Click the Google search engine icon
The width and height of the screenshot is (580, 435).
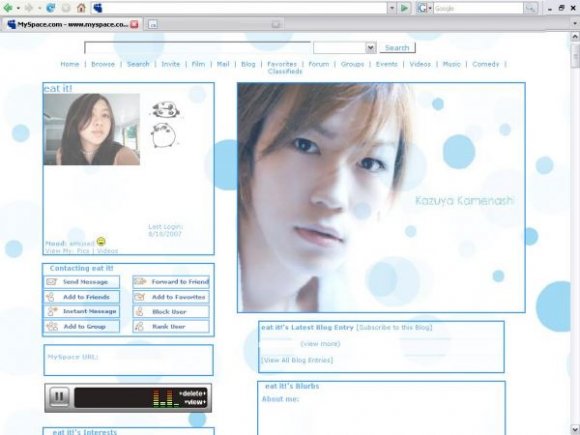point(422,8)
